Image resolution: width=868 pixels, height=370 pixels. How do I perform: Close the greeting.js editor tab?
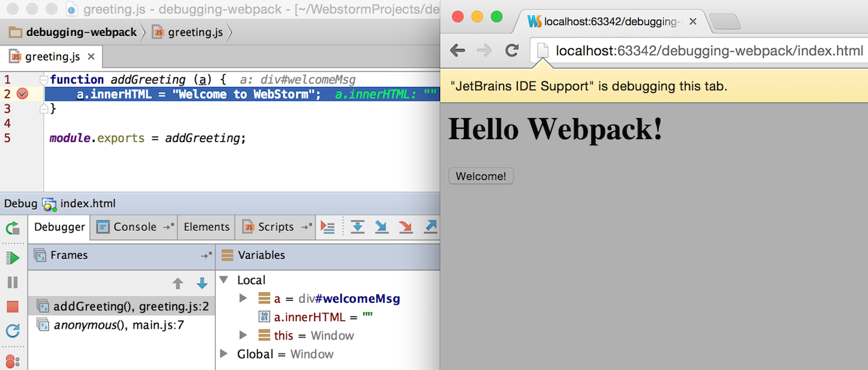coord(92,57)
